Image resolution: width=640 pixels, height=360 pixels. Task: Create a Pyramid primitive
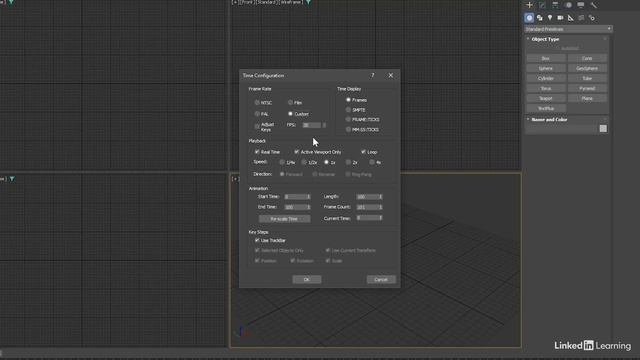click(x=587, y=88)
